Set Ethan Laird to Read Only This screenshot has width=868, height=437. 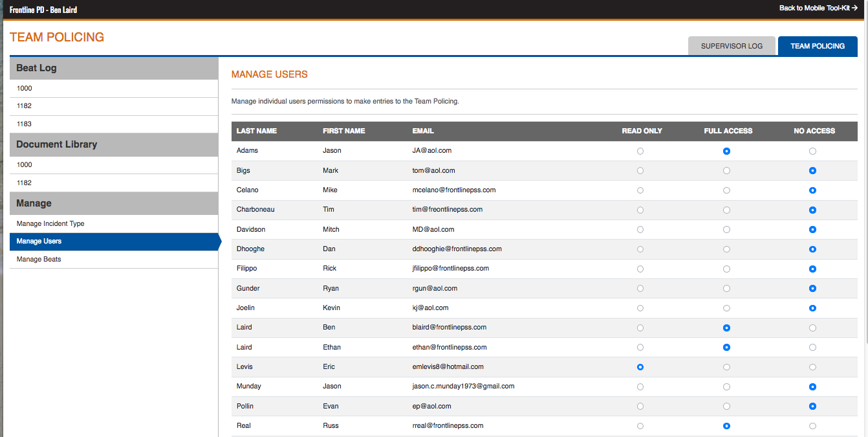click(x=640, y=348)
